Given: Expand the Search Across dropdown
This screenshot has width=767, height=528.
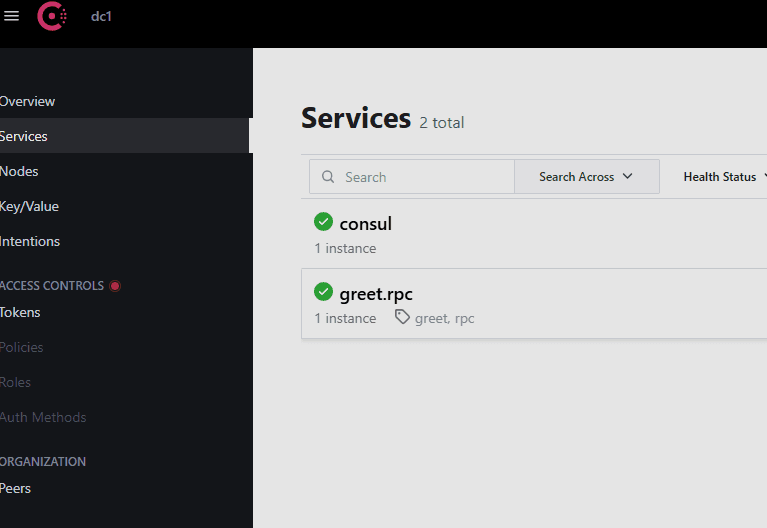Looking at the screenshot, I should click(x=586, y=177).
